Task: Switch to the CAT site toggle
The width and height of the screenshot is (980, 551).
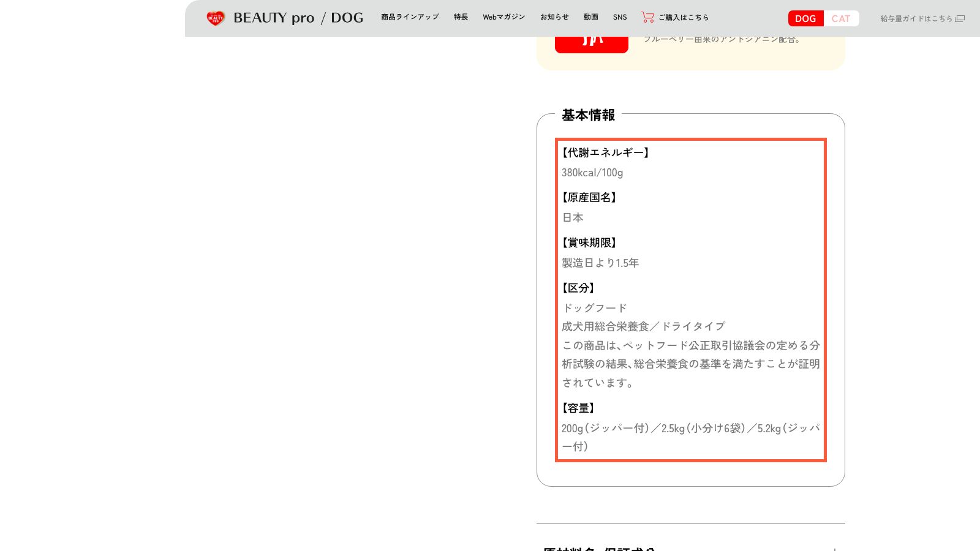Action: coord(841,18)
